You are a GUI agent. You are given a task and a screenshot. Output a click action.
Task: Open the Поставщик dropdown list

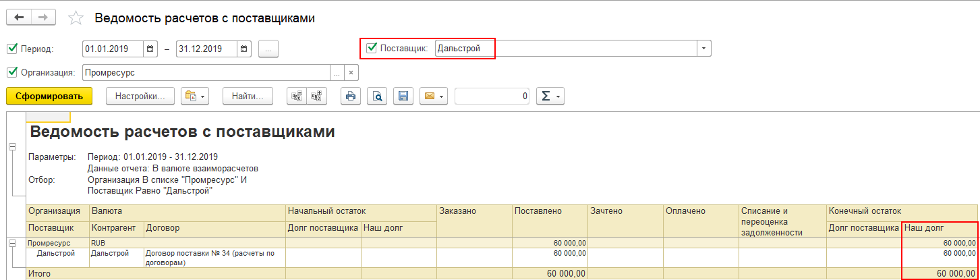(704, 49)
